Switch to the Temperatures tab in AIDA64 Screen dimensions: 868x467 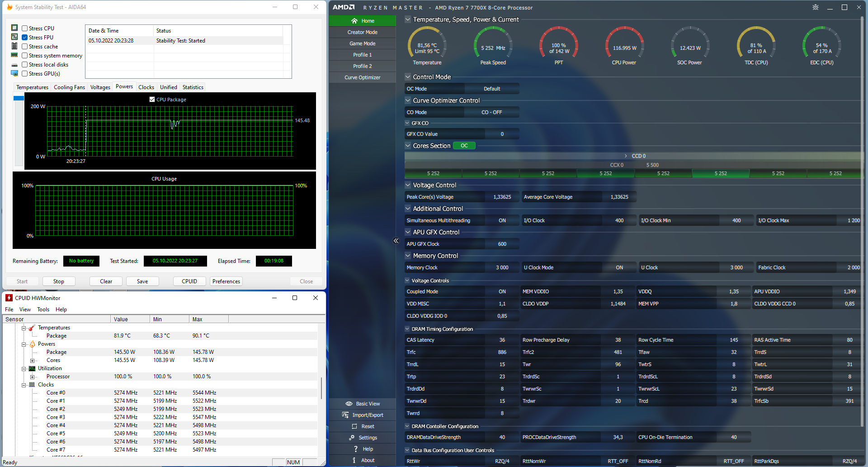(32, 87)
